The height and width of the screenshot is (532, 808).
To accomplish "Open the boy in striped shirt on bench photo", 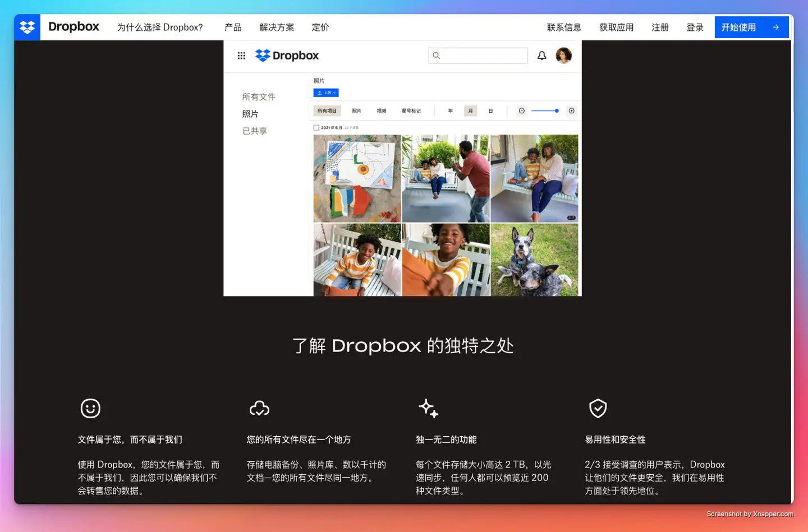I will tap(357, 260).
